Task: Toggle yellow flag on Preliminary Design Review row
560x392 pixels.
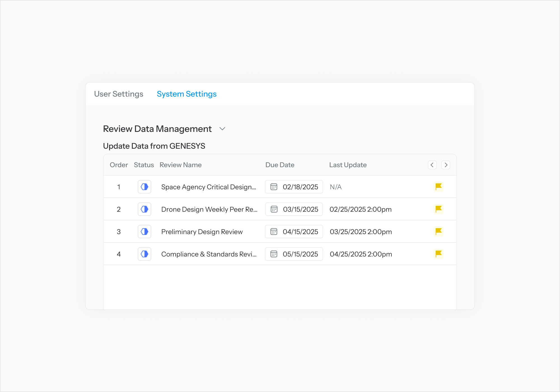Action: pos(438,232)
